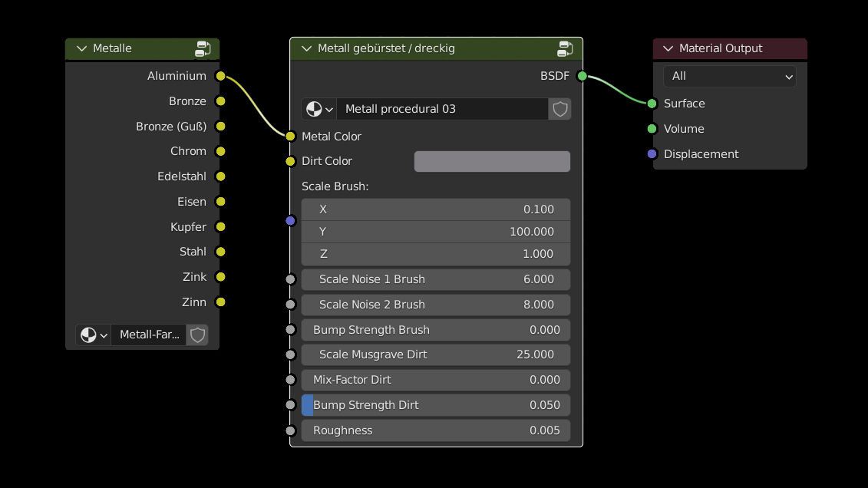Click the Displacement input socket
Screen dimensions: 868x488
[x=652, y=154]
